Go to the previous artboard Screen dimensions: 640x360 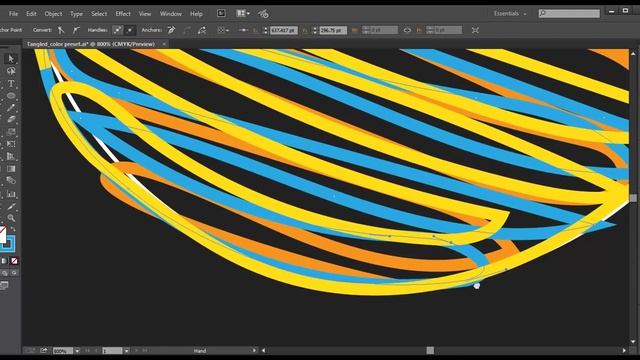click(x=96, y=351)
